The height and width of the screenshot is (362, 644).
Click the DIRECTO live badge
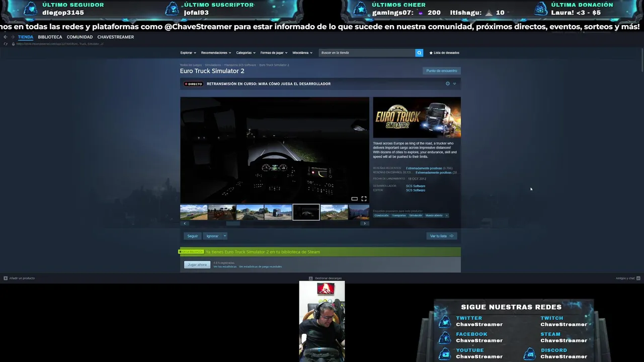point(193,84)
